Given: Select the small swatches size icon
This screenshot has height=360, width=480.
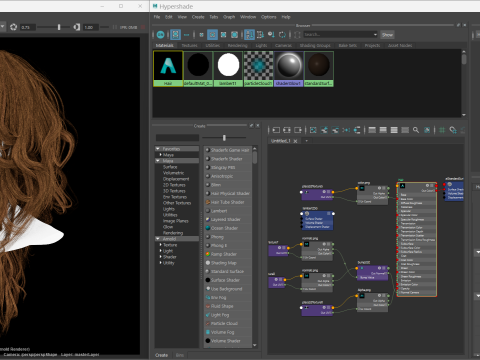Looking at the screenshot, I should click(x=201, y=35).
